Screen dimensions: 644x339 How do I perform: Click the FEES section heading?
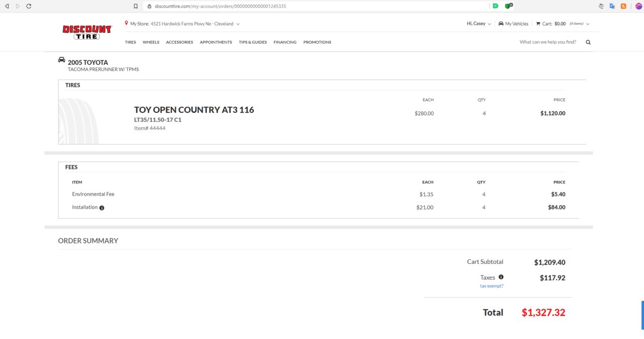coord(71,167)
